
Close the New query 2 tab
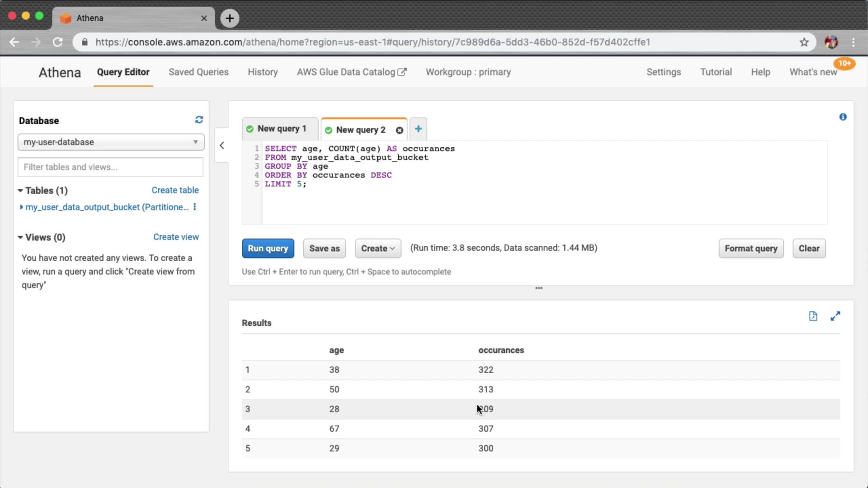point(400,131)
